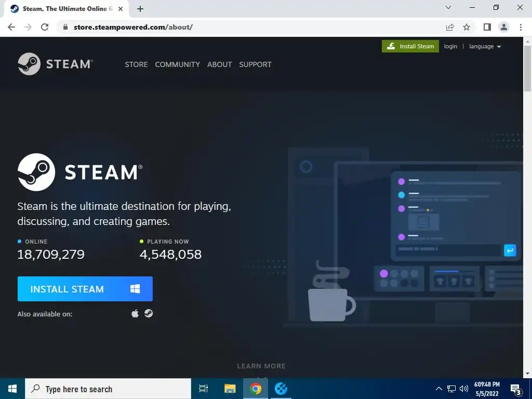This screenshot has height=399, width=532.
Task: Open the notification center icon
Action: point(516,389)
